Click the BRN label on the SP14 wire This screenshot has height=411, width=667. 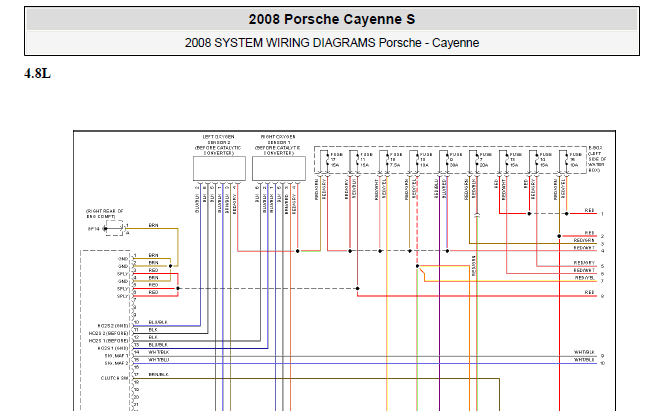point(154,225)
